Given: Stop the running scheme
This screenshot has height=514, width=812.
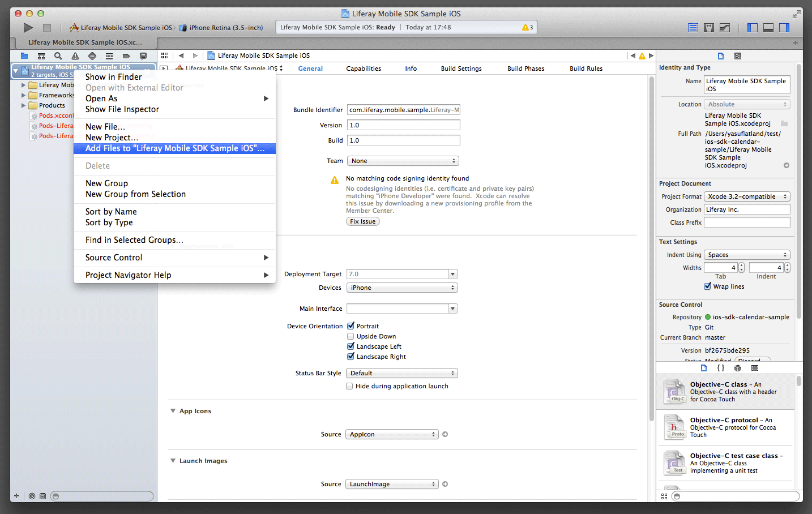Looking at the screenshot, I should click(47, 27).
